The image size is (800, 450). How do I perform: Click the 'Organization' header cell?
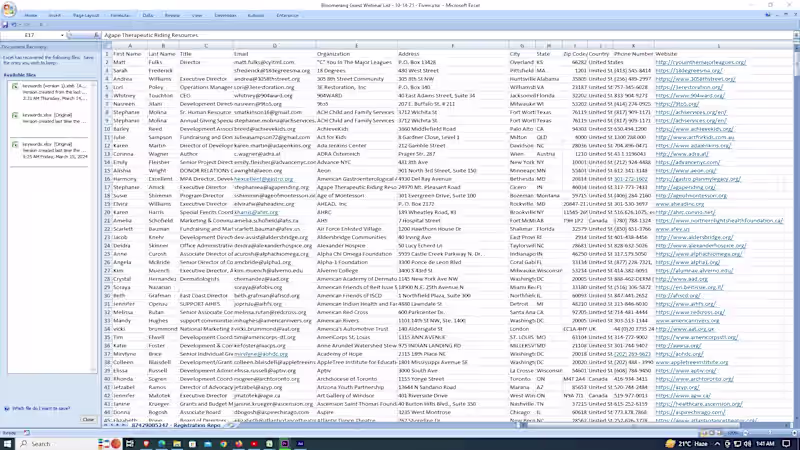[356, 54]
